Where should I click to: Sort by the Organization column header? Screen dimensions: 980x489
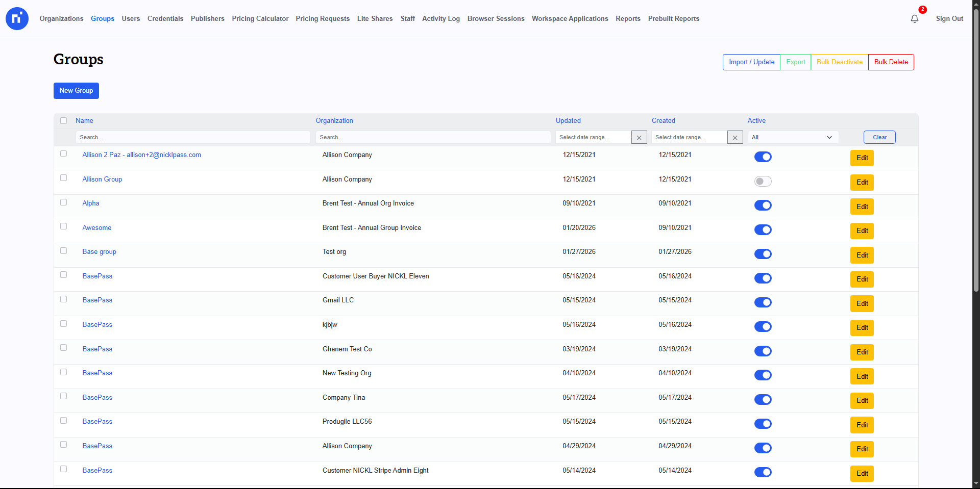point(334,121)
